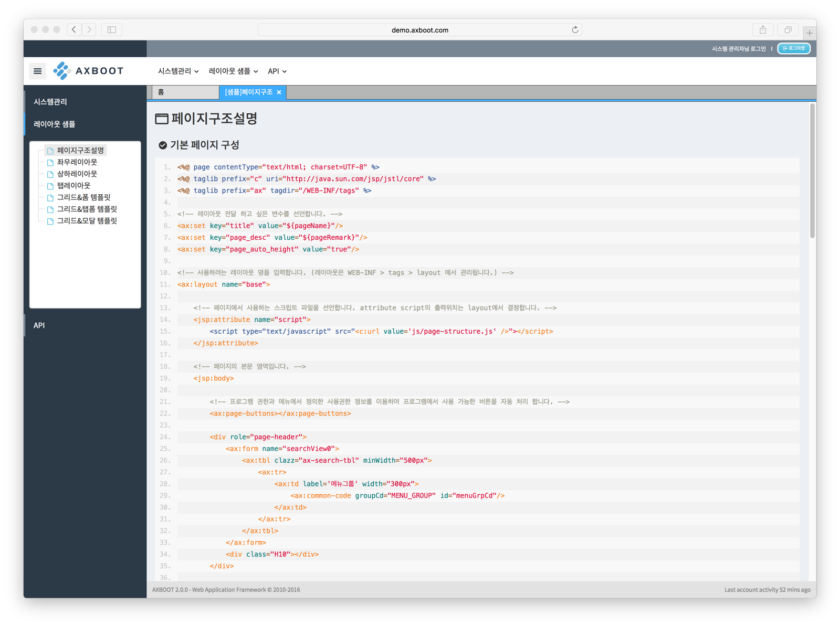The width and height of the screenshot is (840, 626).
Task: Open 상하레이아웃 tree item
Action: [77, 174]
